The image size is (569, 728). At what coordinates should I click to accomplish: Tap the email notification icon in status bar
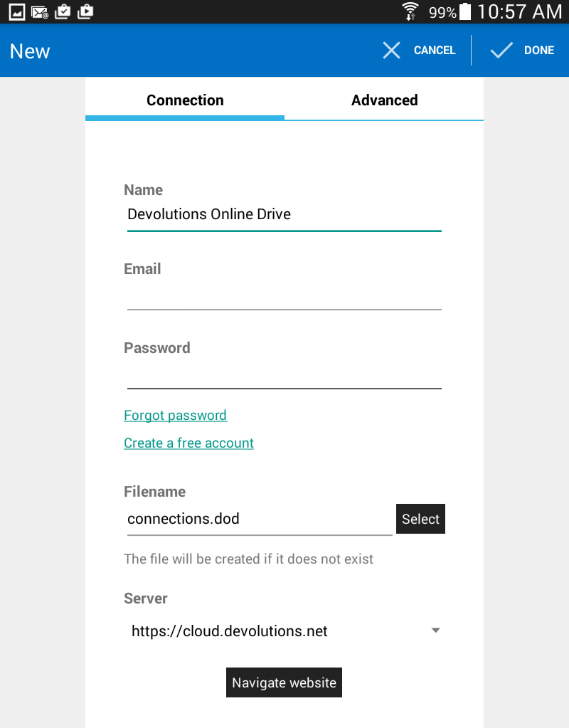40,11
